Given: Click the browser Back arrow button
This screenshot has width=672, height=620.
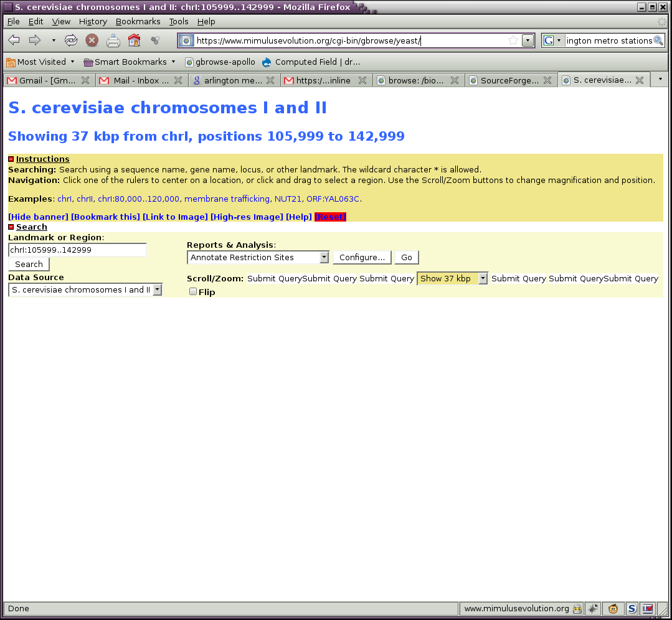Looking at the screenshot, I should click(x=14, y=40).
